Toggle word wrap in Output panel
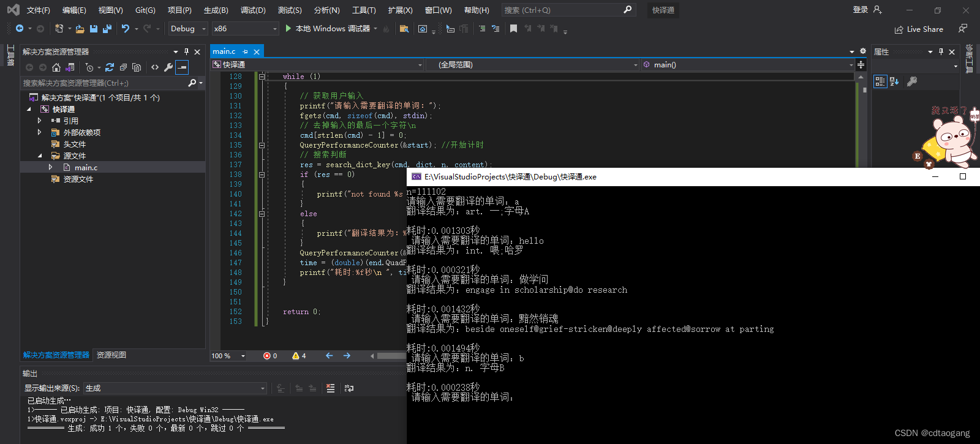The width and height of the screenshot is (980, 444). coord(349,388)
